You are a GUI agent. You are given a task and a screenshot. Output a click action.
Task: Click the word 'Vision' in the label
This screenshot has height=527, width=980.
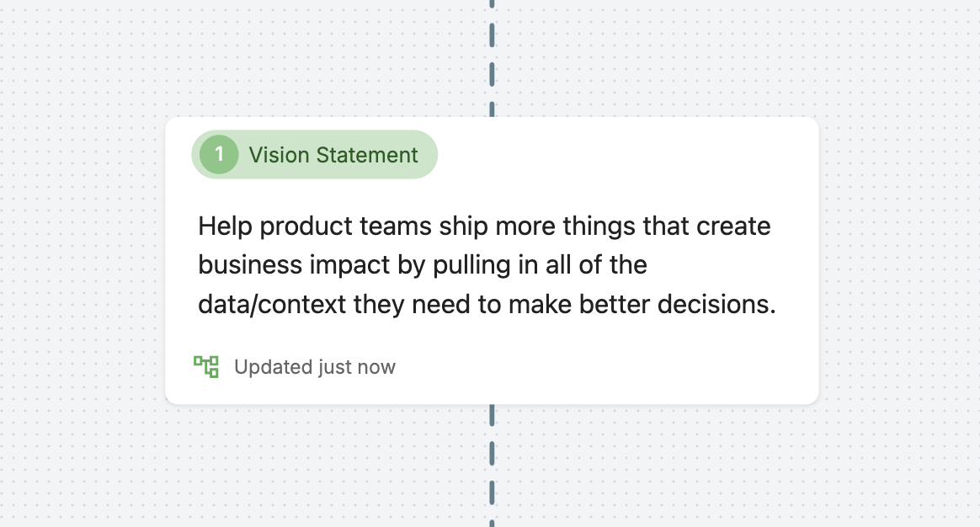pyautogui.click(x=279, y=154)
